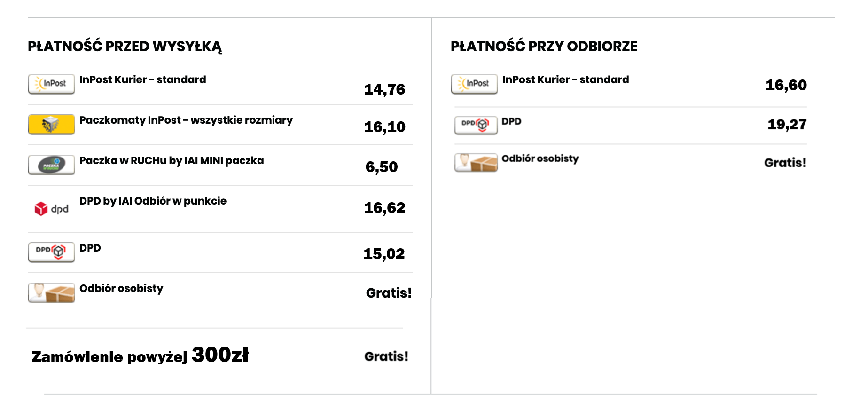Click the InPost logo under cash on delivery
This screenshot has width=868, height=410.
[x=474, y=84]
